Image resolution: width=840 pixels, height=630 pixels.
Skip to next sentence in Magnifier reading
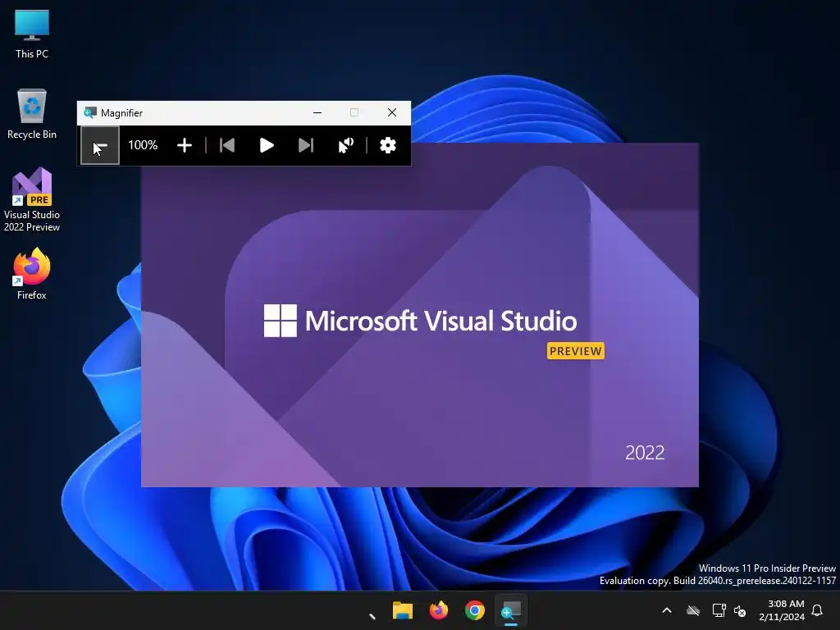306,145
